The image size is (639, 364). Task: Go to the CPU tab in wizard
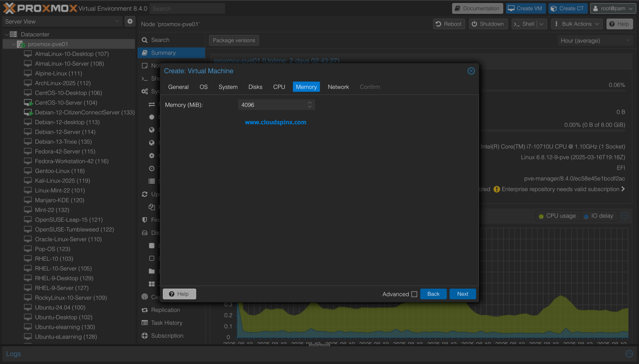[x=279, y=87]
